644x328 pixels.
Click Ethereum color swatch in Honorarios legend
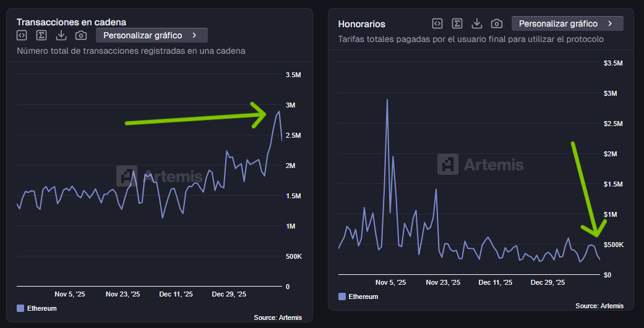(342, 296)
